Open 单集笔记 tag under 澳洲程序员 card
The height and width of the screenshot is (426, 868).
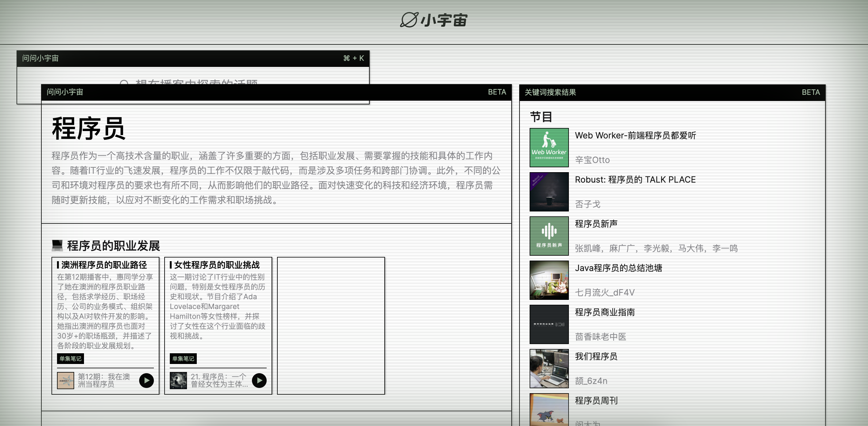point(70,358)
